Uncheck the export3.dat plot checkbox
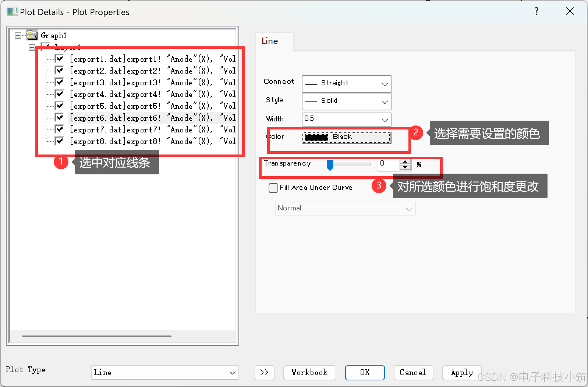Screen dimensions: 588x387 [x=59, y=82]
